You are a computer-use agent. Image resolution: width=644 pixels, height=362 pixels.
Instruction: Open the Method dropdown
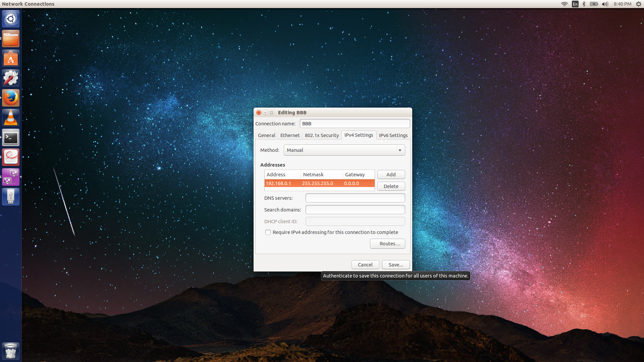click(344, 150)
